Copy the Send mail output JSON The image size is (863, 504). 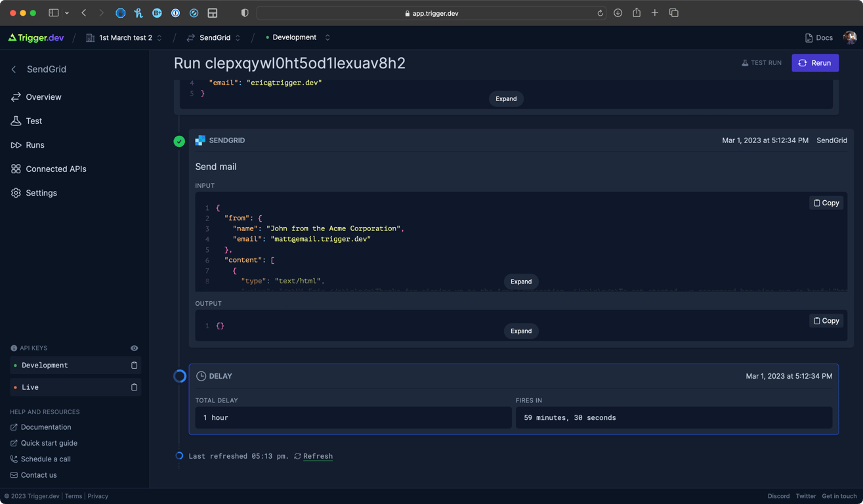pos(826,321)
